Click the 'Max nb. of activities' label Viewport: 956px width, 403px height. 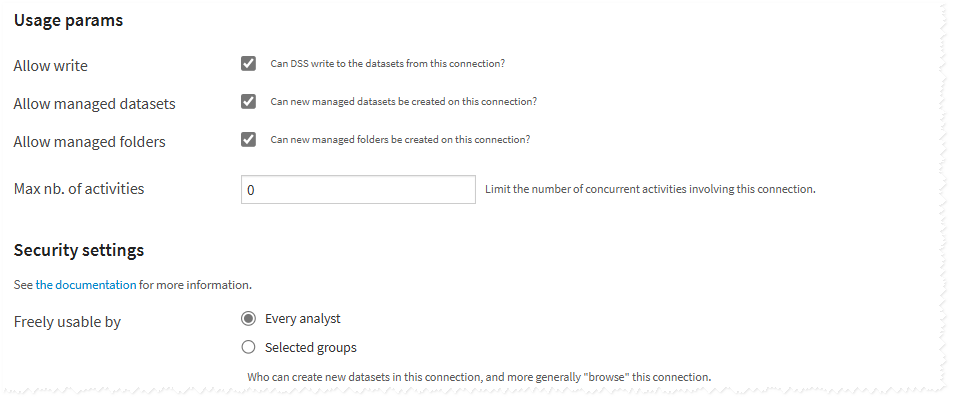(x=79, y=188)
